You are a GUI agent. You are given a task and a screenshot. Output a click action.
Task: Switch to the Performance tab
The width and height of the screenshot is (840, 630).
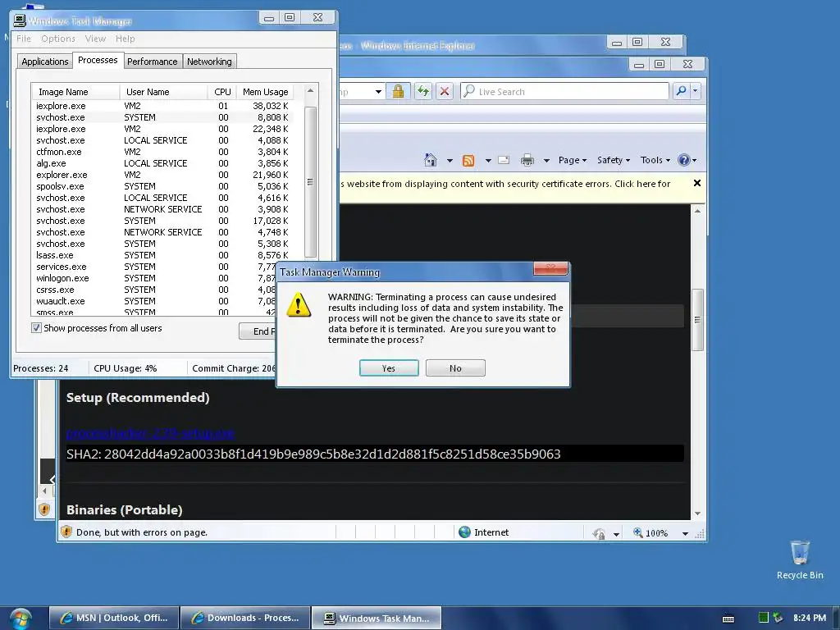point(152,62)
